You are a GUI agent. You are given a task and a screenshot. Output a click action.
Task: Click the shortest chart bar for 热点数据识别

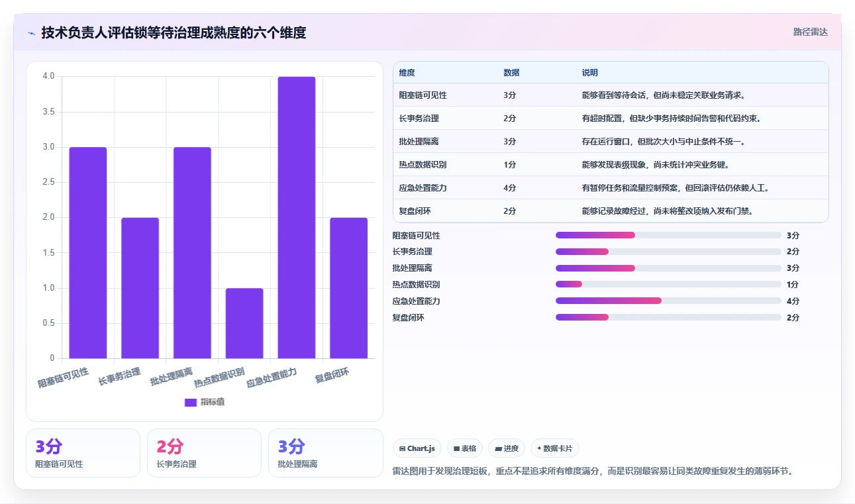(x=244, y=323)
